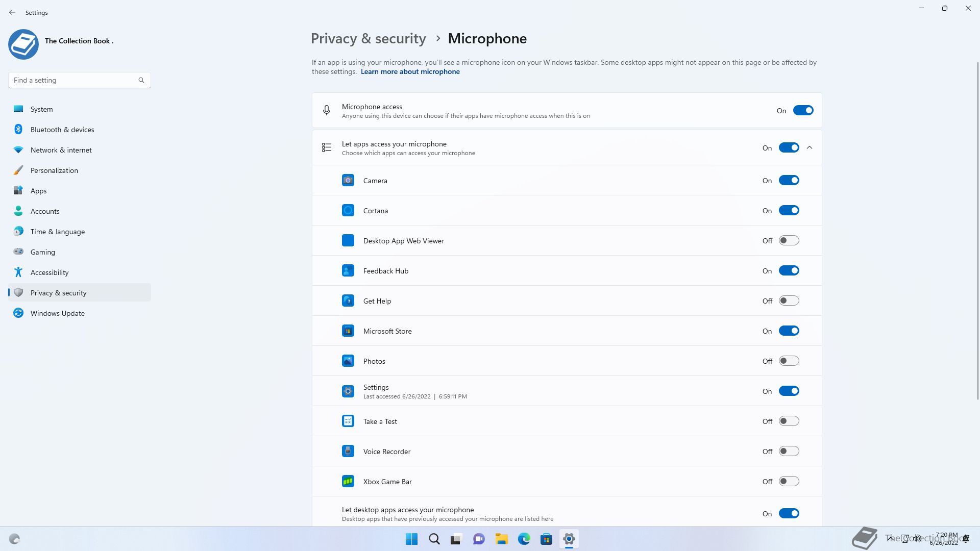Enable microphone for Photos

click(x=789, y=361)
